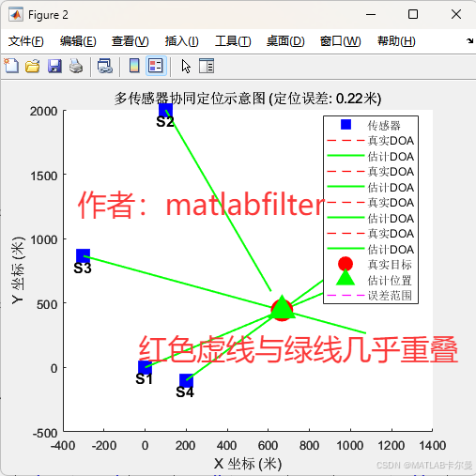Print the figure using printer icon
This screenshot has width=476, height=476.
point(76,66)
